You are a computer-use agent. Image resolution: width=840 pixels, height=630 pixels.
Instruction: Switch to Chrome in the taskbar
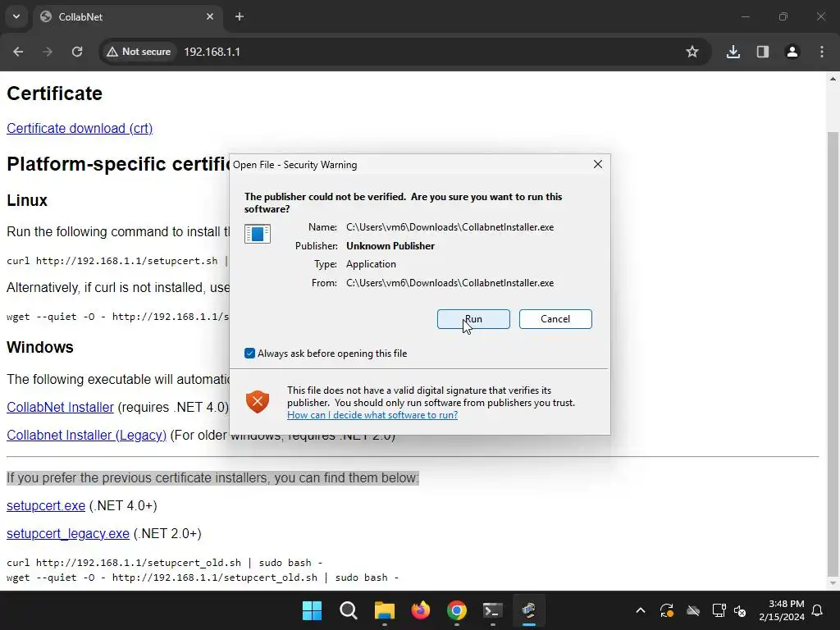pos(456,610)
